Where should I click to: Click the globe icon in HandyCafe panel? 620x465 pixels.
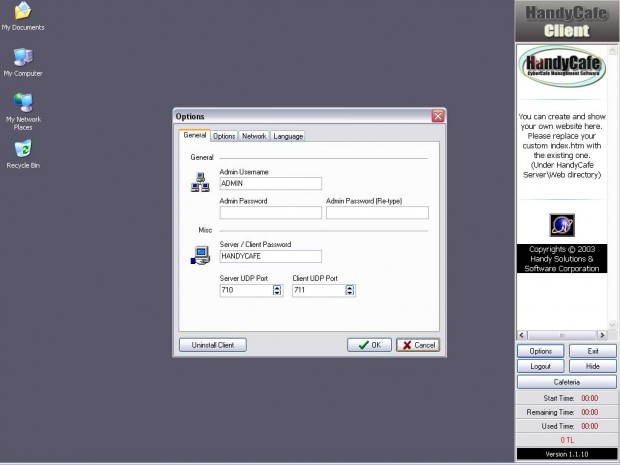click(562, 225)
